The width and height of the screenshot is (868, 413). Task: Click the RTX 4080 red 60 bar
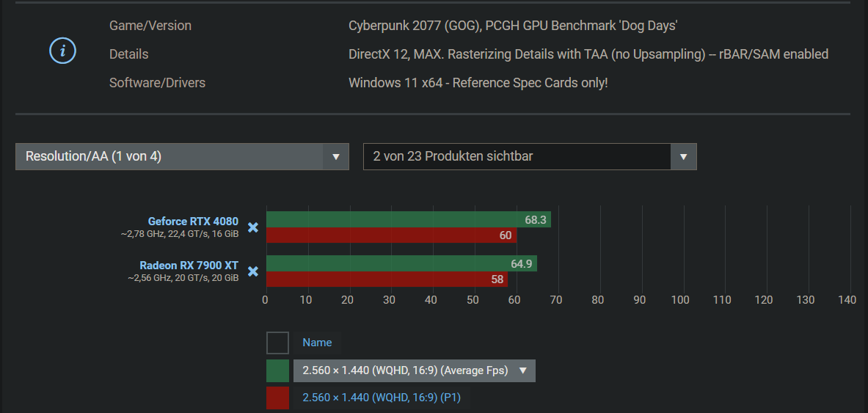click(391, 235)
